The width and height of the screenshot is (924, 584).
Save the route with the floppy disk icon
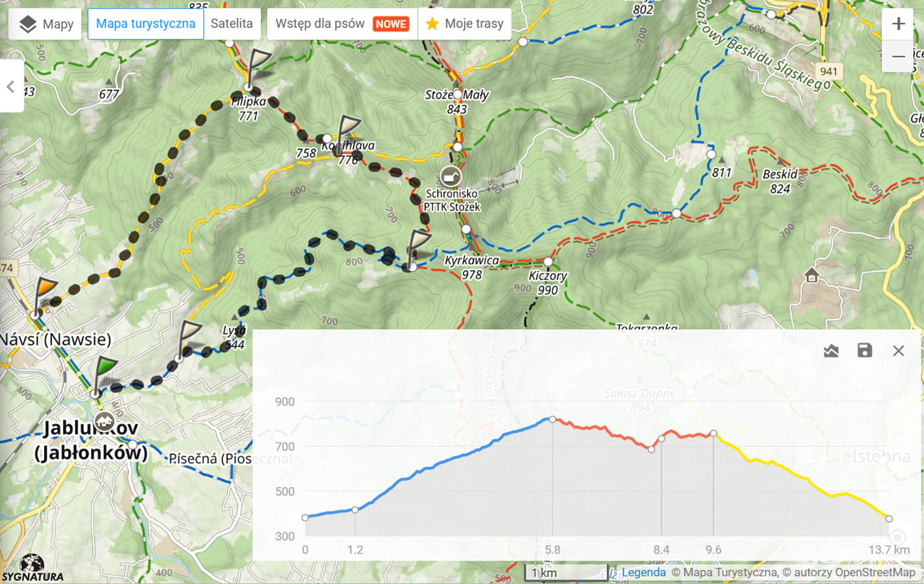coord(865,351)
